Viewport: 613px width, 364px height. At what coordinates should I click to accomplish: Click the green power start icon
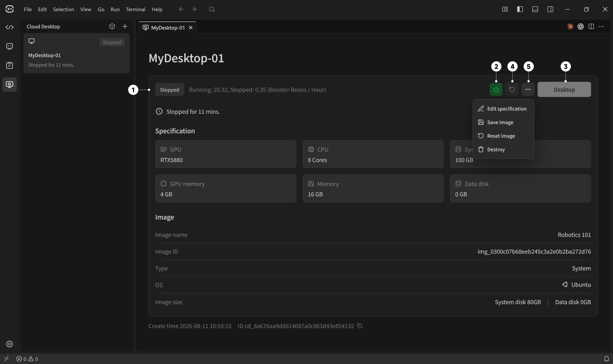pos(496,90)
